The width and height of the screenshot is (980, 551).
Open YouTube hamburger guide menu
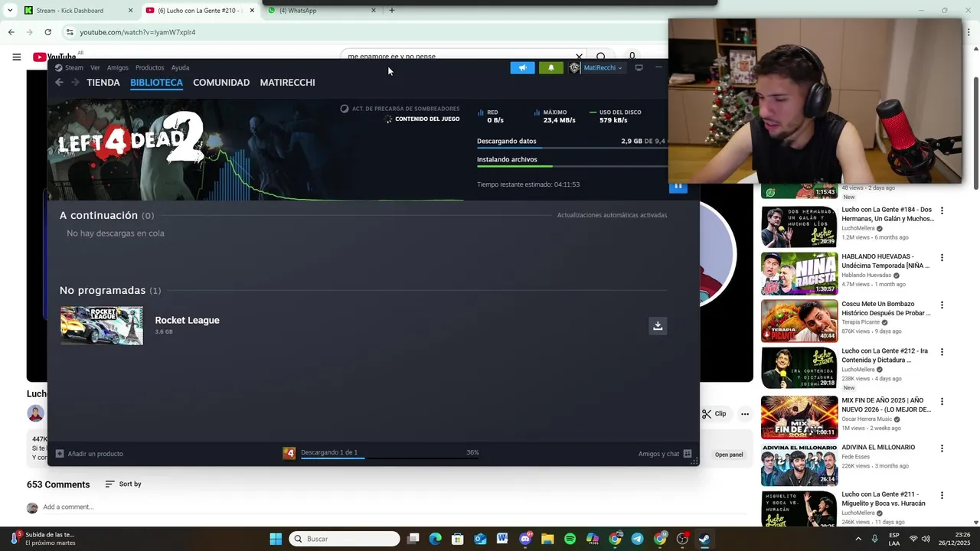point(16,57)
